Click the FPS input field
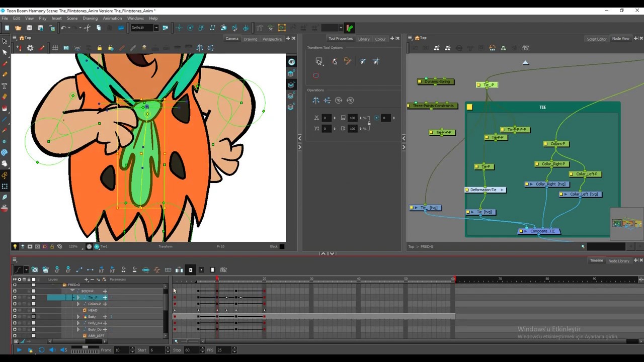 coord(223,350)
